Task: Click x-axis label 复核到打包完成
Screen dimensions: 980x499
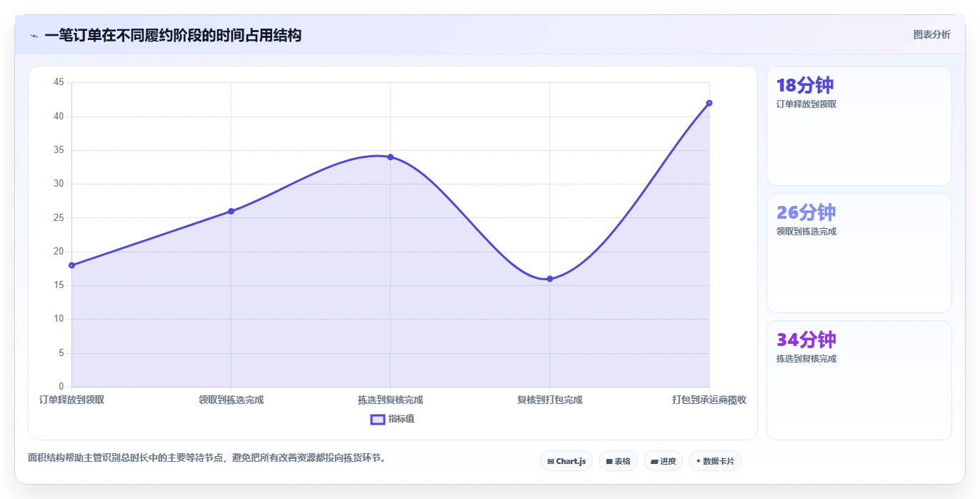Action: (x=550, y=400)
